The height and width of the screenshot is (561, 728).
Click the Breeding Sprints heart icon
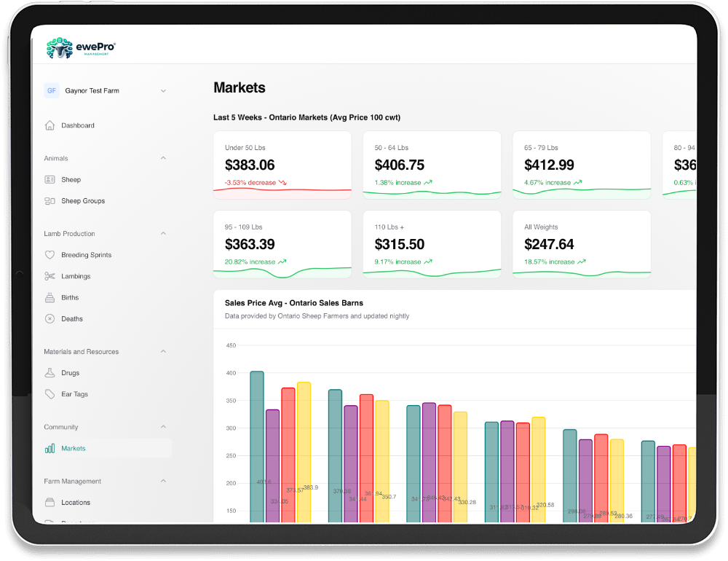tap(50, 255)
